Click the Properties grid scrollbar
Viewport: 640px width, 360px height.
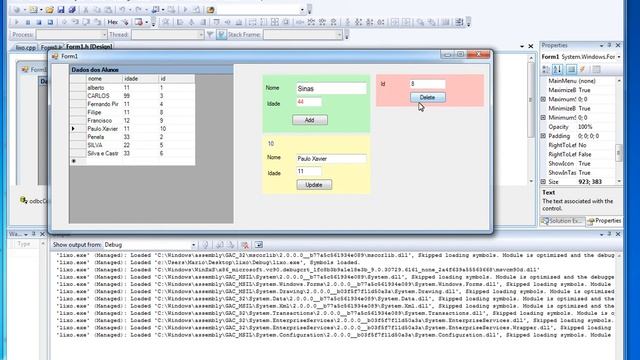(x=619, y=131)
